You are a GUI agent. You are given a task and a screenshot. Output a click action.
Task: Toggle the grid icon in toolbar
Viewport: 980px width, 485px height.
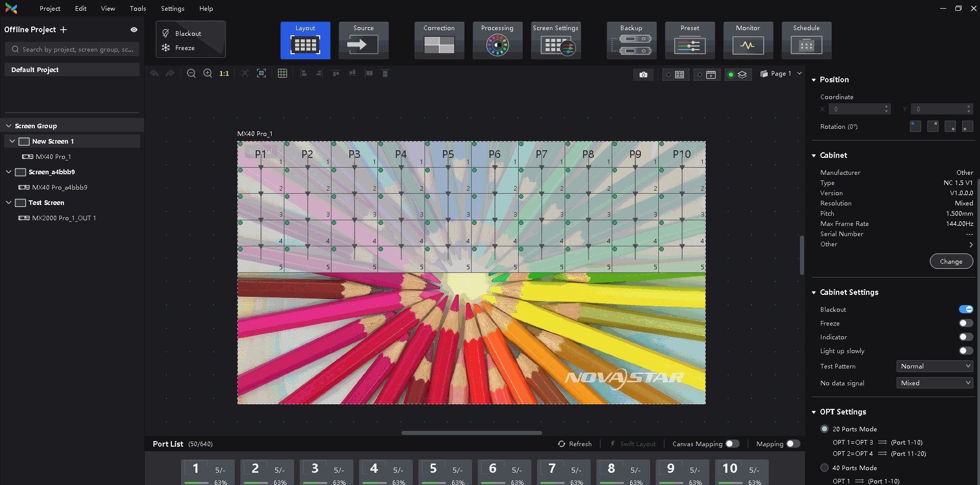tap(282, 73)
